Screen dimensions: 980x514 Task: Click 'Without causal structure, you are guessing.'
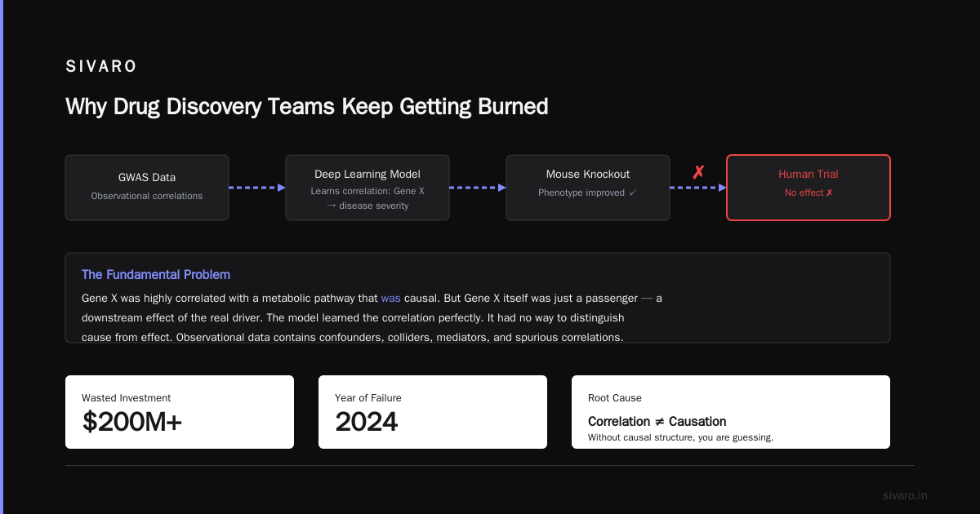pyautogui.click(x=680, y=437)
